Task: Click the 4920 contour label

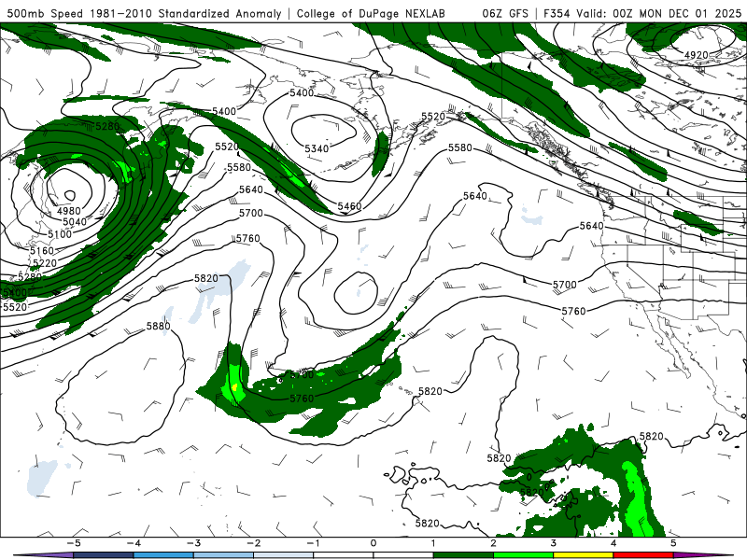Action: click(697, 55)
